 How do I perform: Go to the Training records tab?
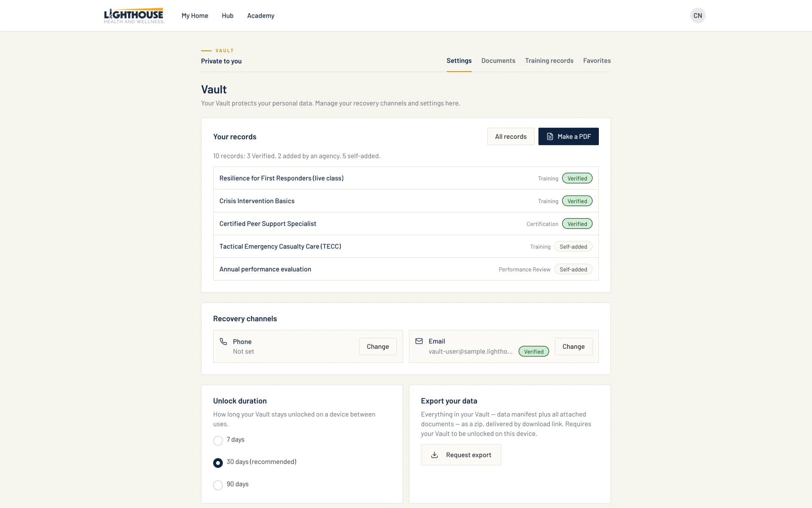(x=549, y=61)
